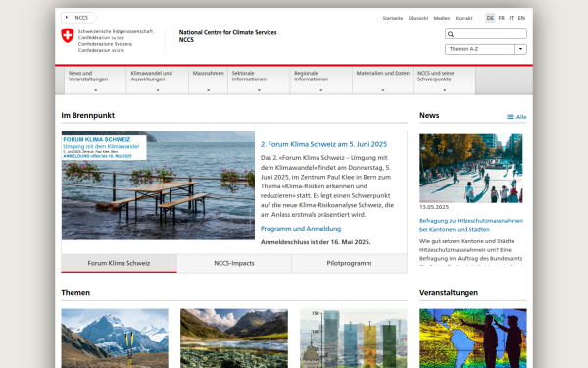The height and width of the screenshot is (368, 588).
Task: Click National Centre for Climate Services title
Action: [x=227, y=33]
